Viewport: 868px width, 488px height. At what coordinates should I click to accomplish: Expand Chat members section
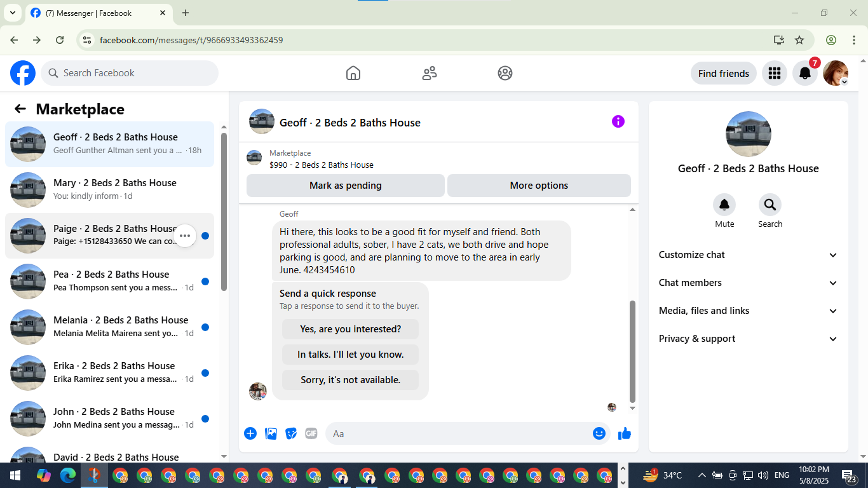(749, 283)
